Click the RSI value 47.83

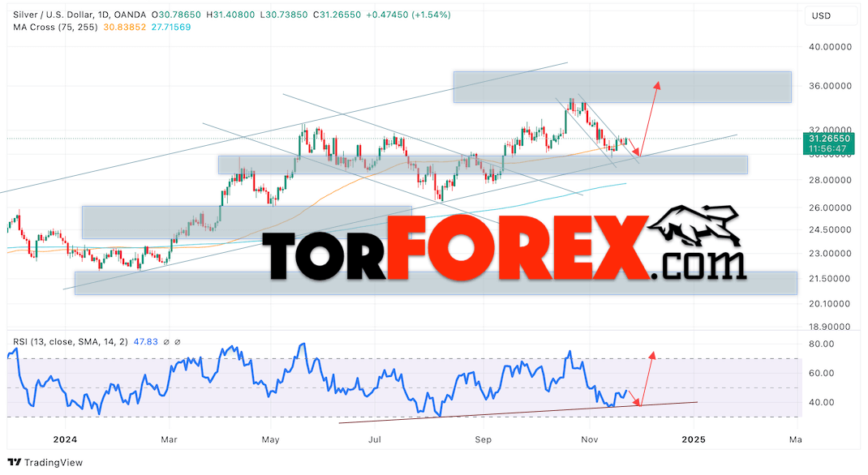click(144, 342)
